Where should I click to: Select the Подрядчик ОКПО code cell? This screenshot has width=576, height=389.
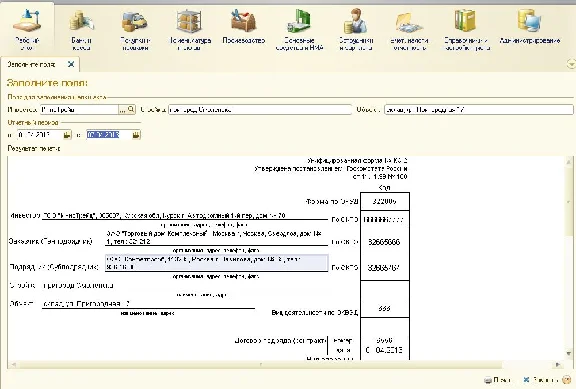[x=385, y=268]
